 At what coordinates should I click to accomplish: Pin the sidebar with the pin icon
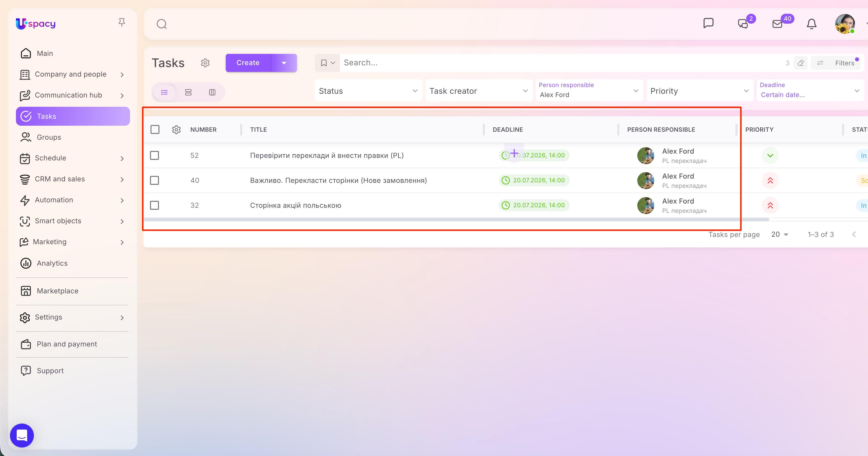(x=122, y=23)
